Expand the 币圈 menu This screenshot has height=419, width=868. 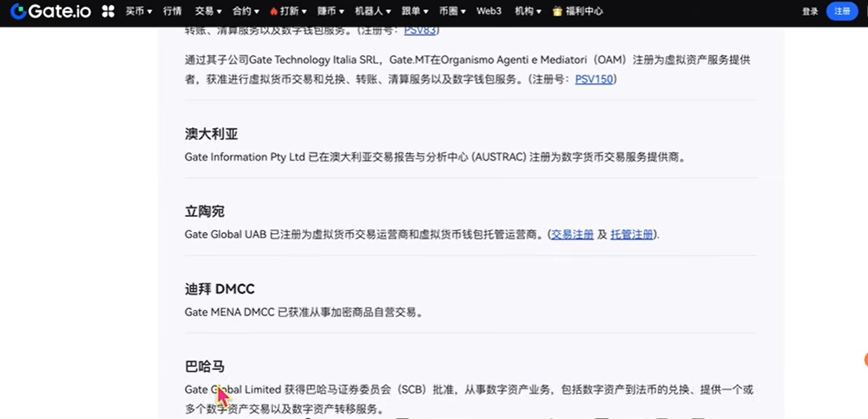(x=452, y=11)
